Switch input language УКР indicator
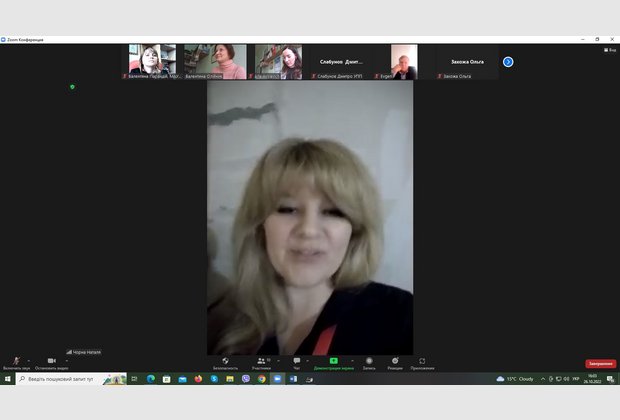The height and width of the screenshot is (420, 620). 576,379
